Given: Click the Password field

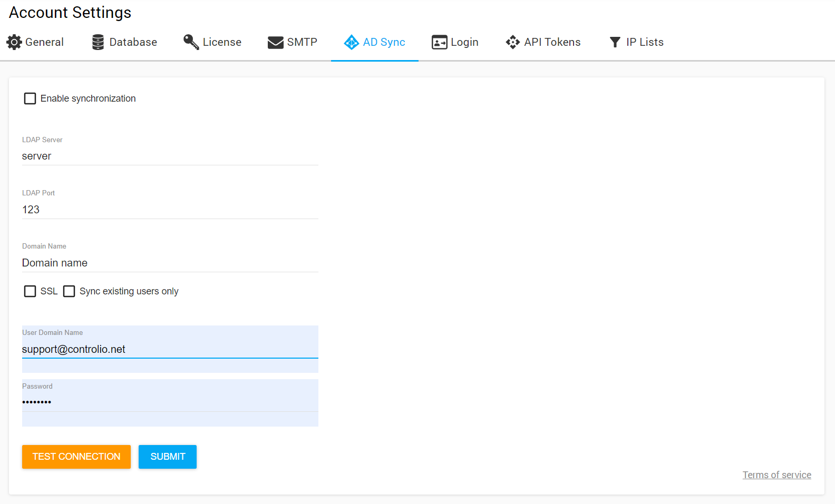Looking at the screenshot, I should point(170,402).
